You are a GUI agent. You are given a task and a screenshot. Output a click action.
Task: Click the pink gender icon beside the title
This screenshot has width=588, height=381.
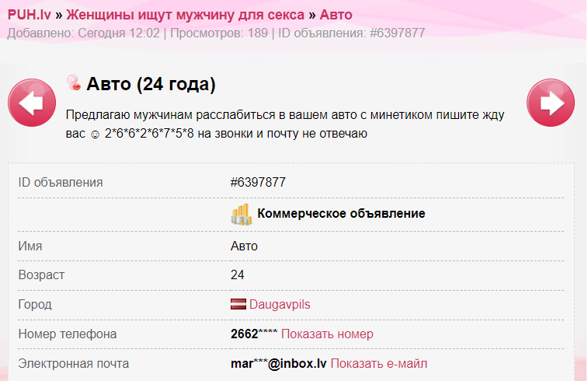[74, 83]
